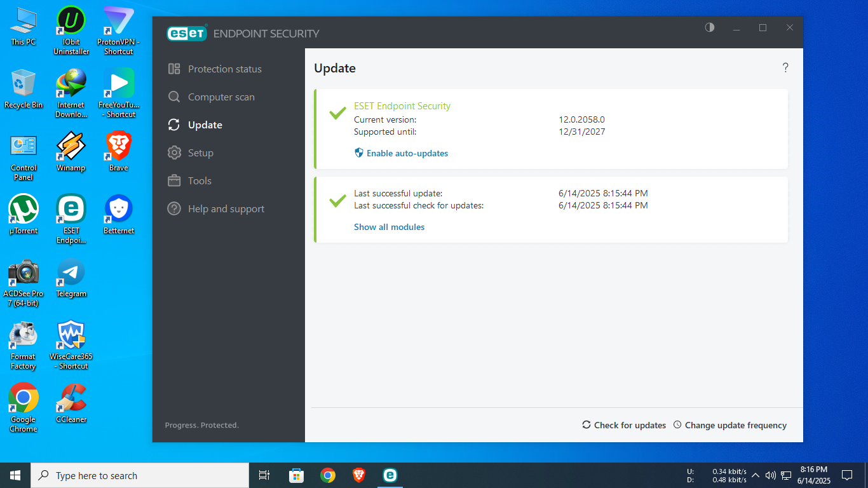
Task: Click the volume speaker tray icon
Action: pos(771,475)
